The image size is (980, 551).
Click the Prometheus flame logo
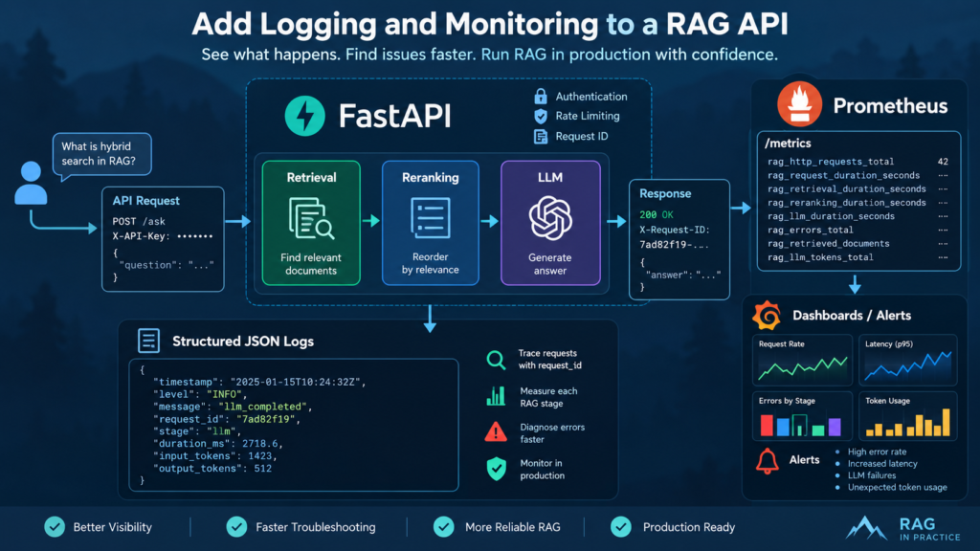[799, 103]
